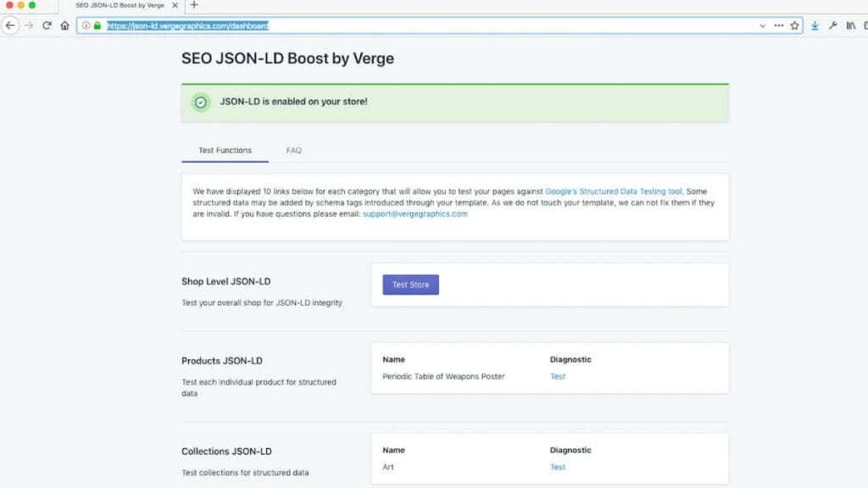Expand the address bar history dropdown
The width and height of the screenshot is (868, 488).
pos(762,25)
